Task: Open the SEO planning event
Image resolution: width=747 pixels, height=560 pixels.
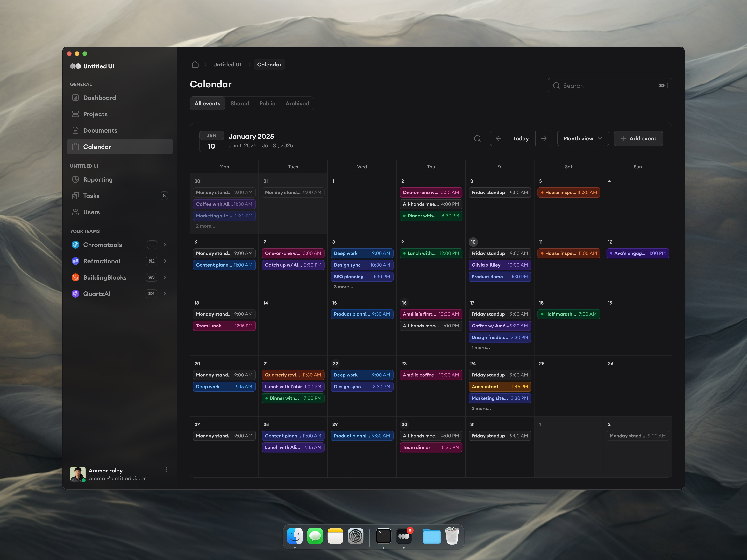Action: coord(362,276)
